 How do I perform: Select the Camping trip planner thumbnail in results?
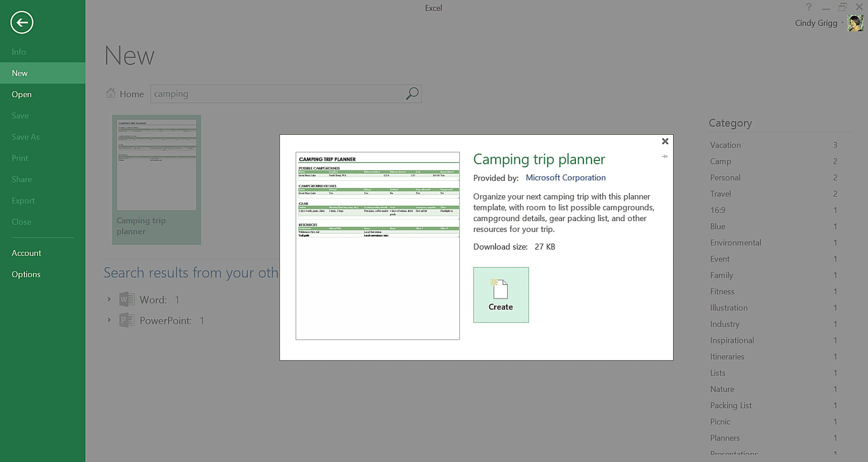(x=156, y=180)
